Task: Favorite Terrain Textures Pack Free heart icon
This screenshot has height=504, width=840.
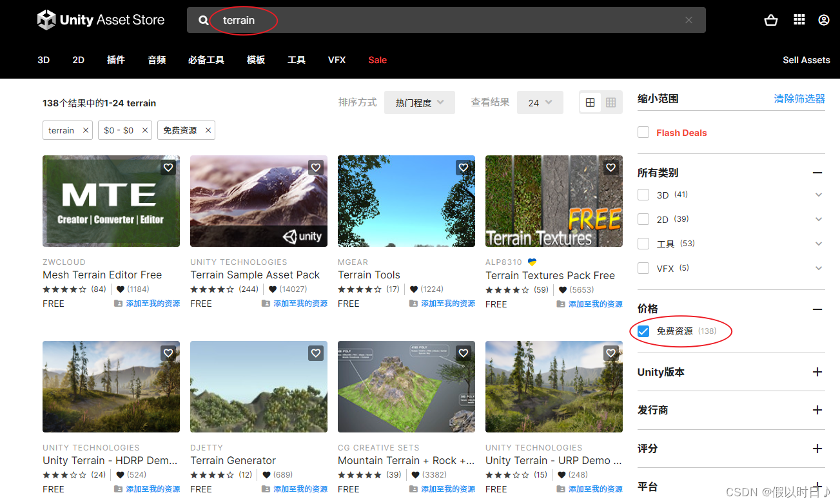Action: [611, 168]
